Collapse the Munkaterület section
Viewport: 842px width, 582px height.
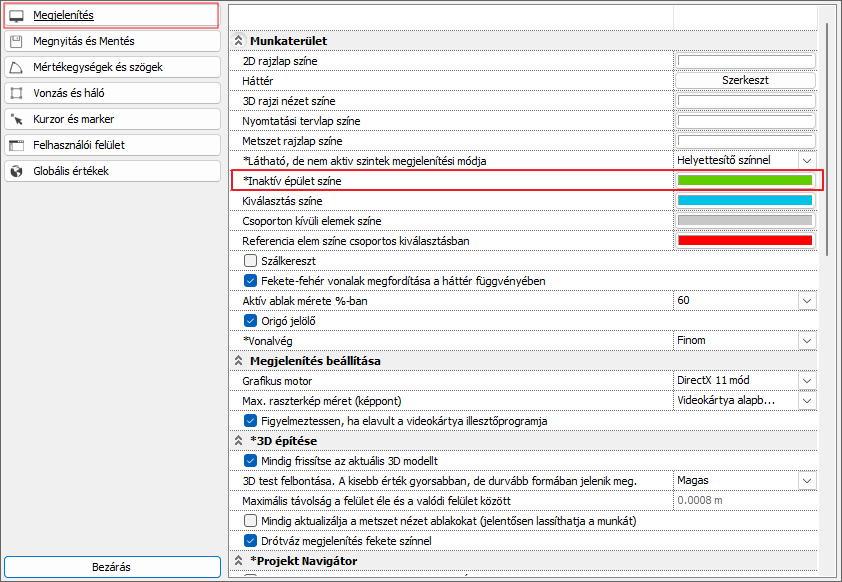point(238,41)
